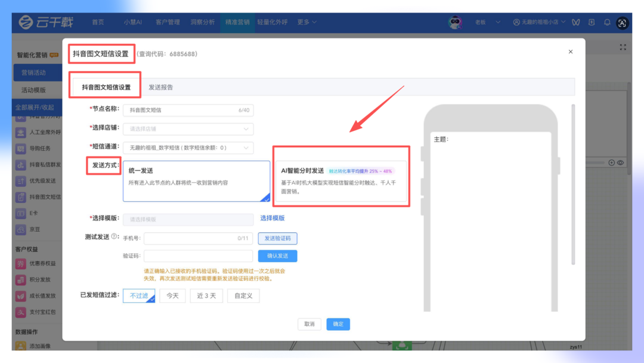
Task: Click the 请选择模版 field
Action: tap(188, 220)
